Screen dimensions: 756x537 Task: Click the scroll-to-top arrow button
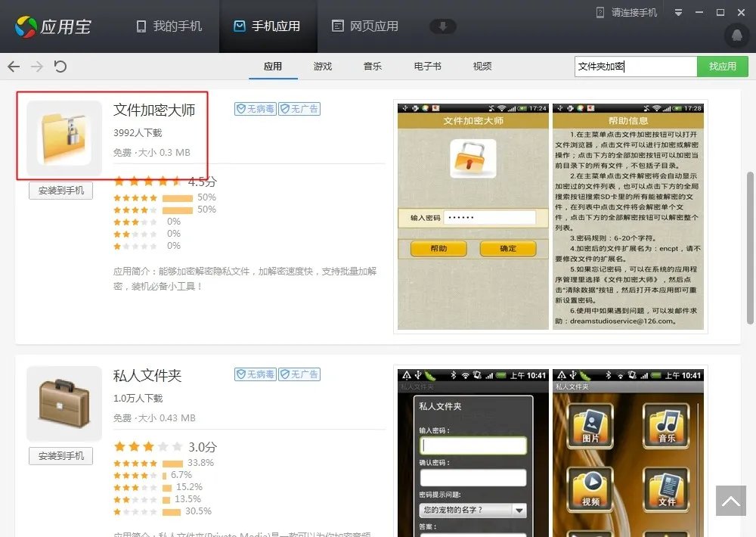click(730, 501)
